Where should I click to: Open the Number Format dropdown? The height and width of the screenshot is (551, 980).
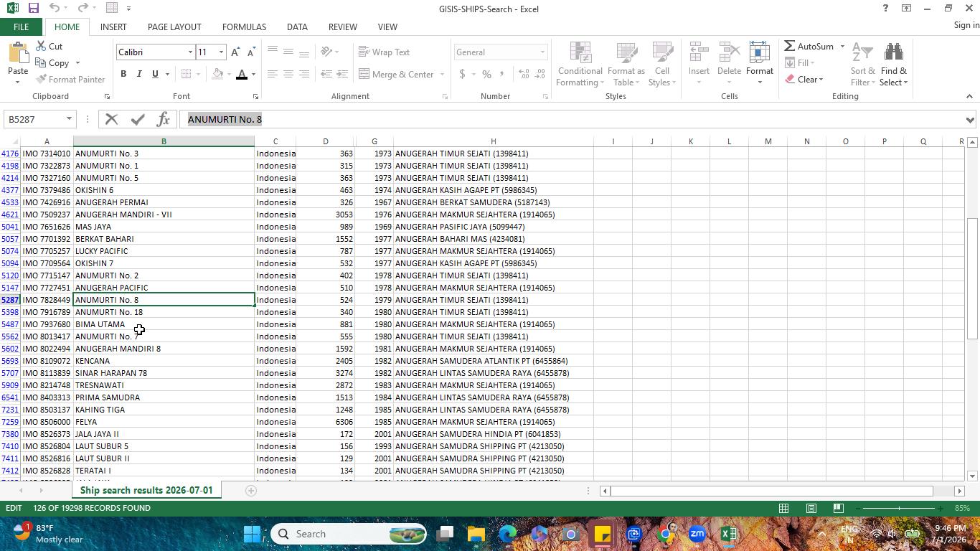coord(542,52)
